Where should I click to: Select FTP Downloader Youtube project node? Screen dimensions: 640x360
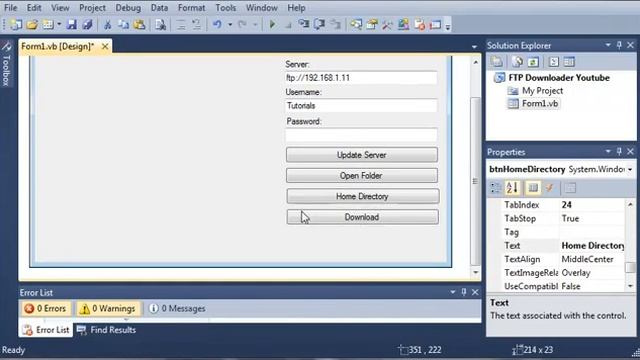[559, 78]
